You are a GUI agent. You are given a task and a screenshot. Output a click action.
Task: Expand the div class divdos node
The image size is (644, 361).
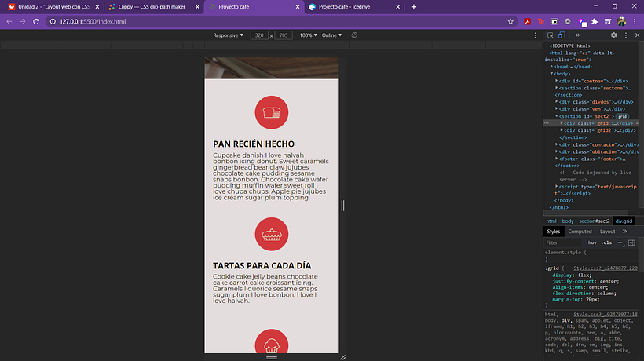click(557, 102)
